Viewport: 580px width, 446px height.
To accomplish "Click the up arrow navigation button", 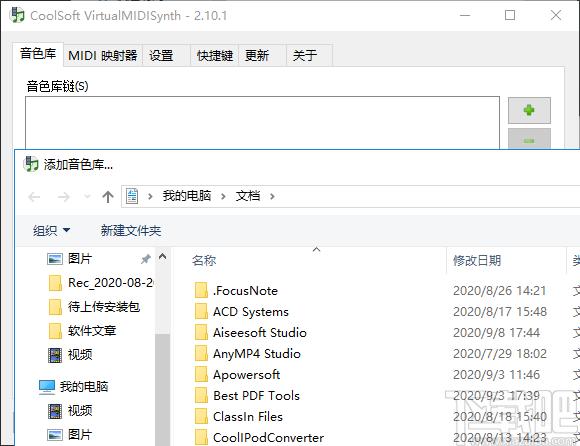I will pos(108,197).
